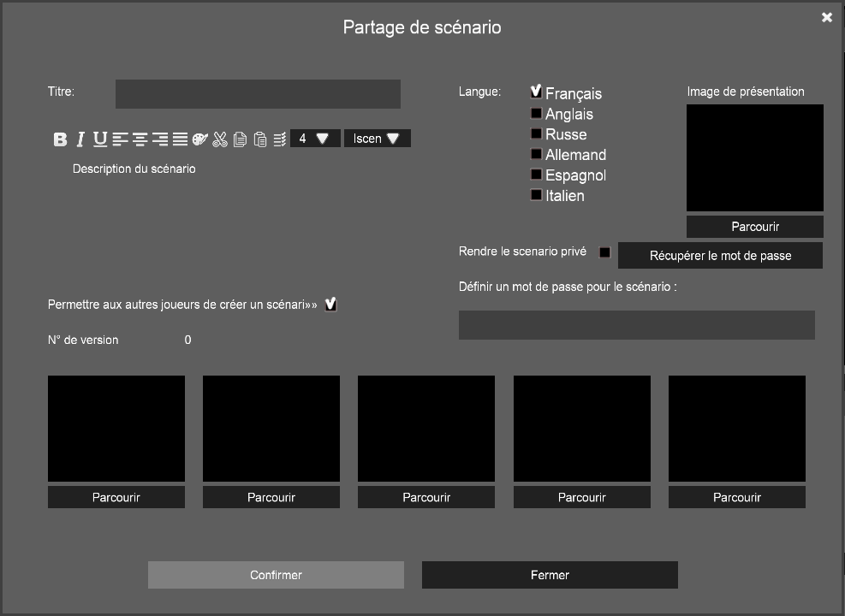This screenshot has width=845, height=616.
Task: Click the Partage de scénario title
Action: pyautogui.click(x=422, y=27)
